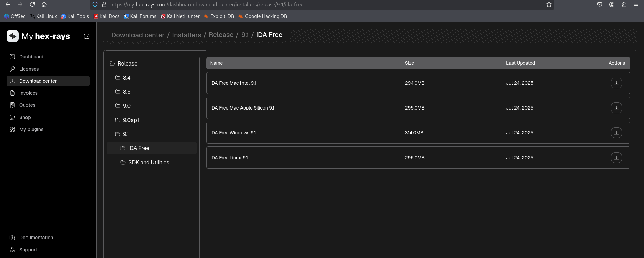Image resolution: width=644 pixels, height=258 pixels.
Task: Collapse the 9.1 release folder
Action: pos(122,134)
